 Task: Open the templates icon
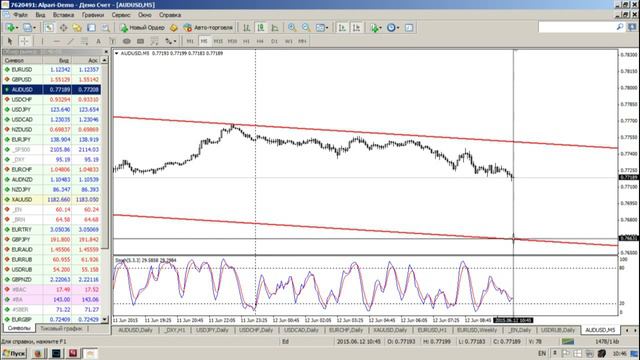409,27
